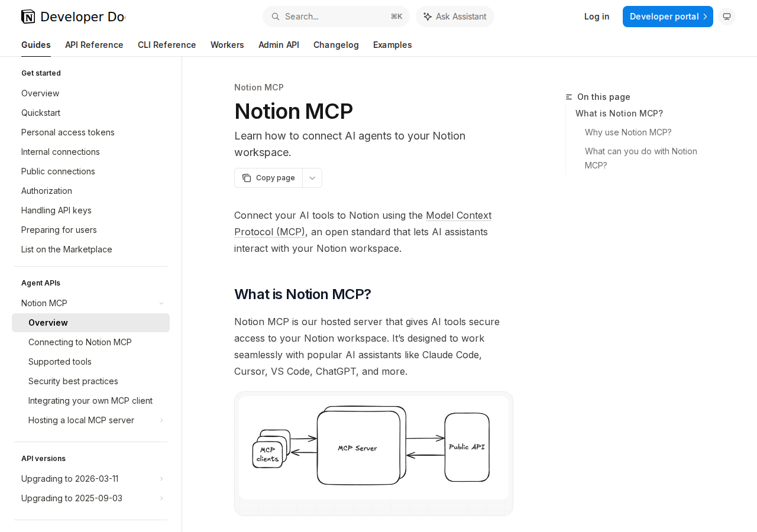Select the highlighted Overview under Notion MCP
Screen dimensions: 757x532
90,323
